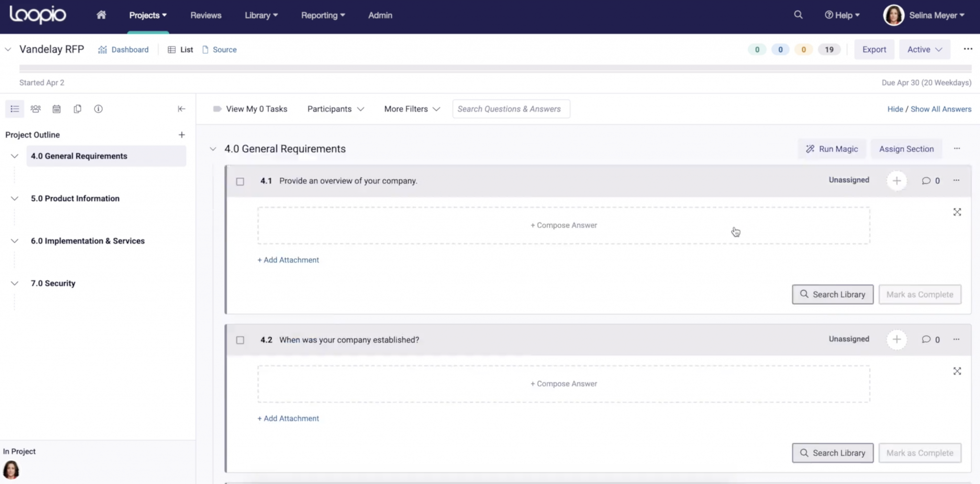Check the box for question 4.2
Viewport: 980px width, 484px height.
click(x=240, y=340)
